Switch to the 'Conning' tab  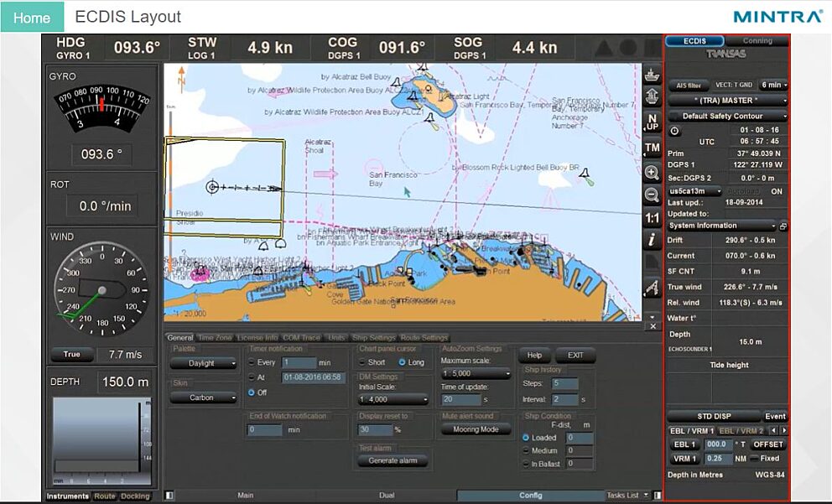757,41
